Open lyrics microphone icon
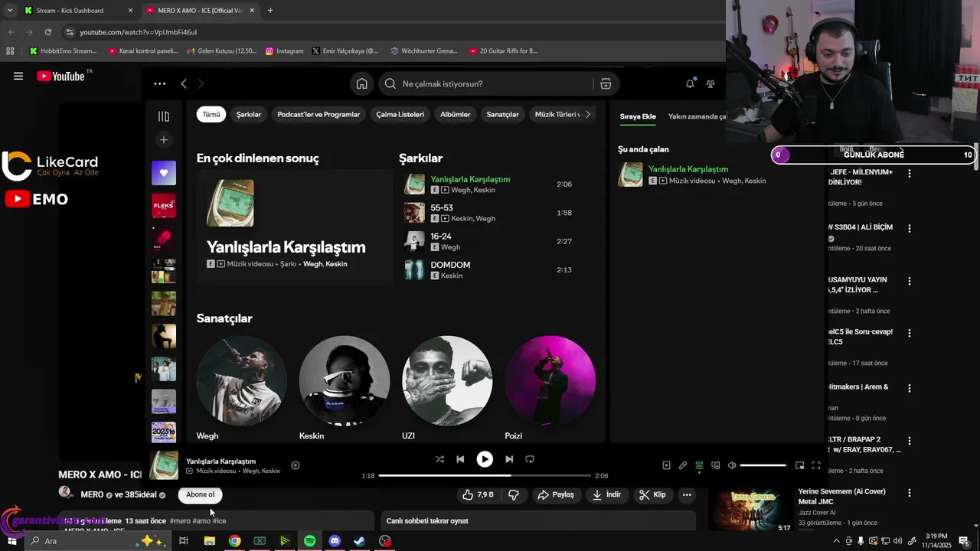The image size is (980, 551). 683,465
